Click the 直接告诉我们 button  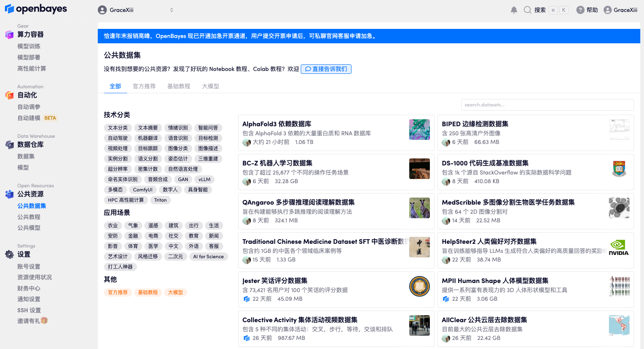pos(326,69)
